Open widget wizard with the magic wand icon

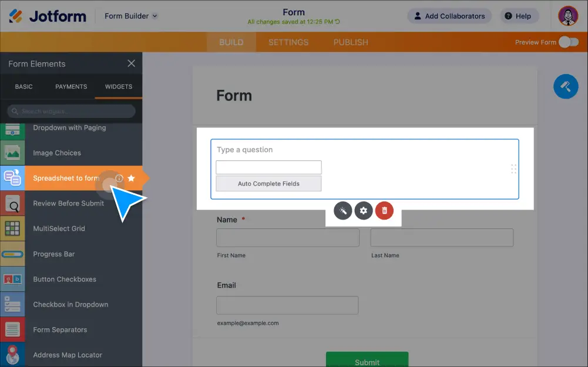343,210
